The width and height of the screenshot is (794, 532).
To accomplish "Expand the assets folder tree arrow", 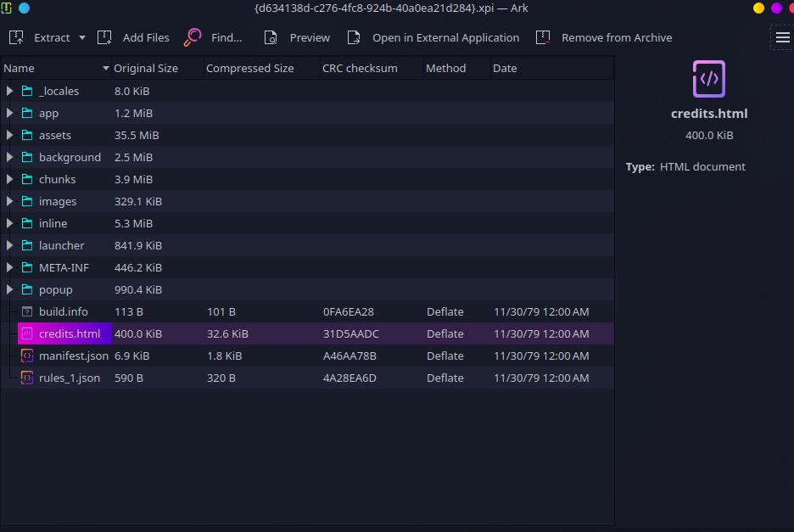I will 10,135.
